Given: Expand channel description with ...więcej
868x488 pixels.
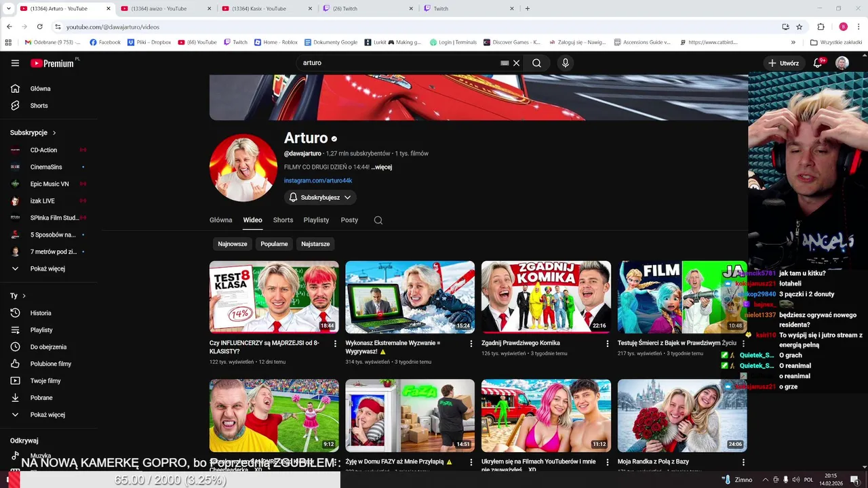Looking at the screenshot, I should point(382,167).
